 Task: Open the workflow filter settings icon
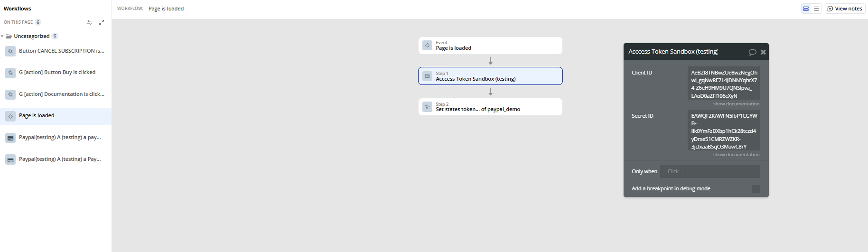tap(89, 22)
